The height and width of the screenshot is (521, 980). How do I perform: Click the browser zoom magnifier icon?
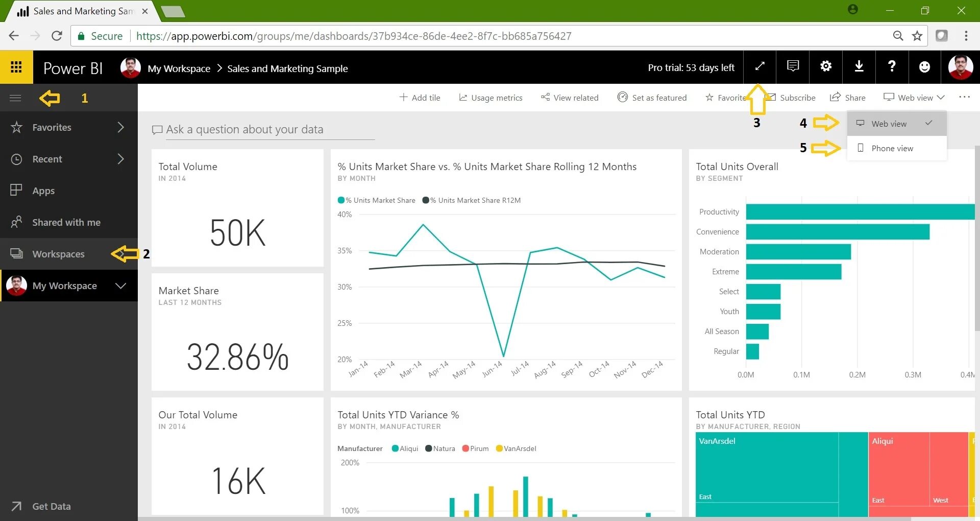click(898, 36)
